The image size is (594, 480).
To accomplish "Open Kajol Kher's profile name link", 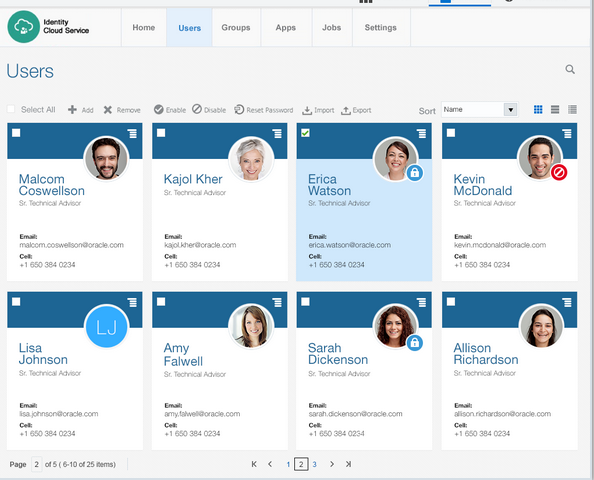I will (x=193, y=179).
